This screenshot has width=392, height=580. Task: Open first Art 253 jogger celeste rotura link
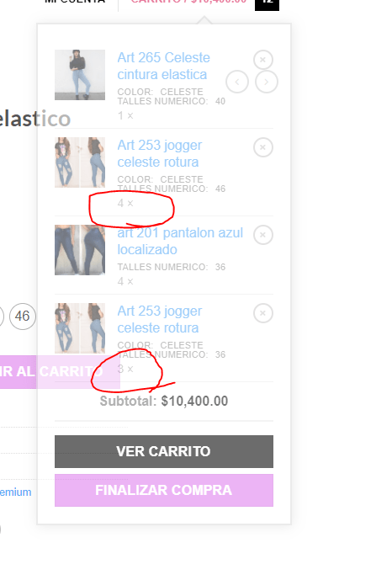click(160, 153)
